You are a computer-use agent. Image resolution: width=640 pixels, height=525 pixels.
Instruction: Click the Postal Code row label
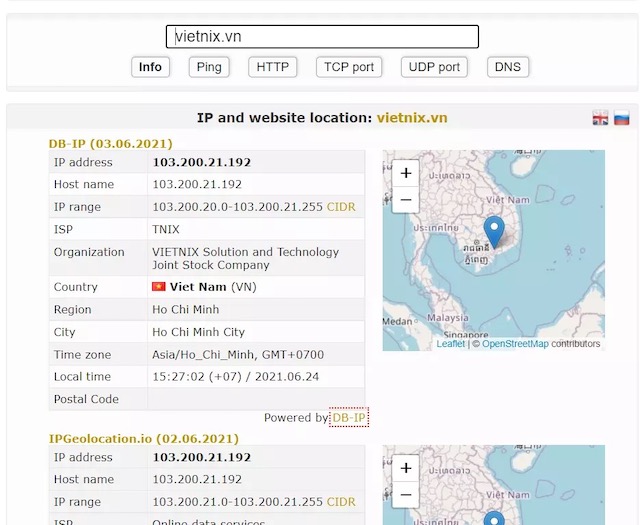tap(86, 399)
